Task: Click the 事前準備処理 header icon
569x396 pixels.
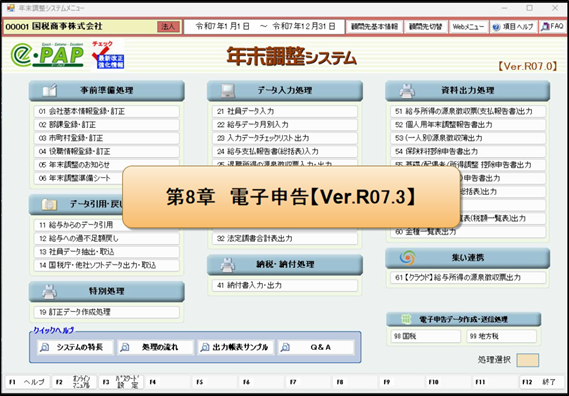Action: [x=50, y=90]
